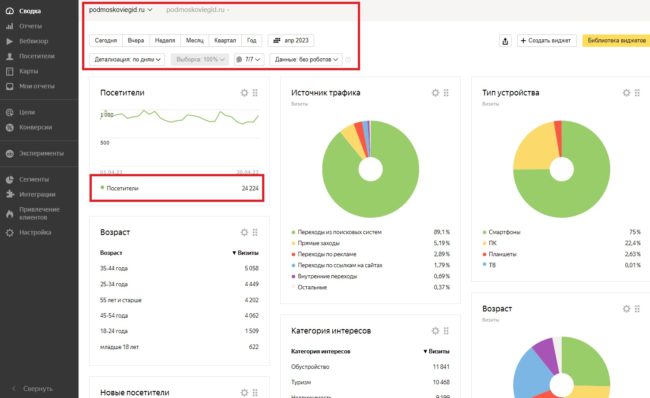This screenshot has height=398, width=650.
Task: Open settings gear of Посетители widget
Action: [244, 93]
